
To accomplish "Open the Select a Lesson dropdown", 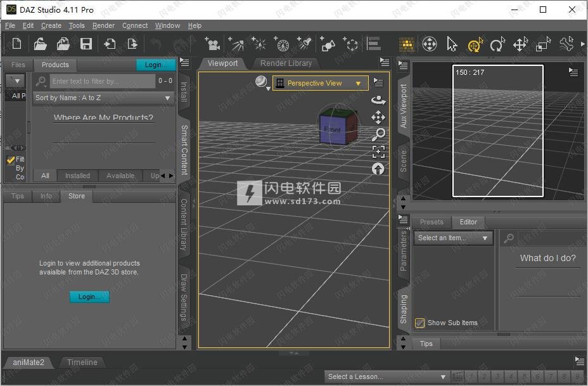I will (x=387, y=376).
